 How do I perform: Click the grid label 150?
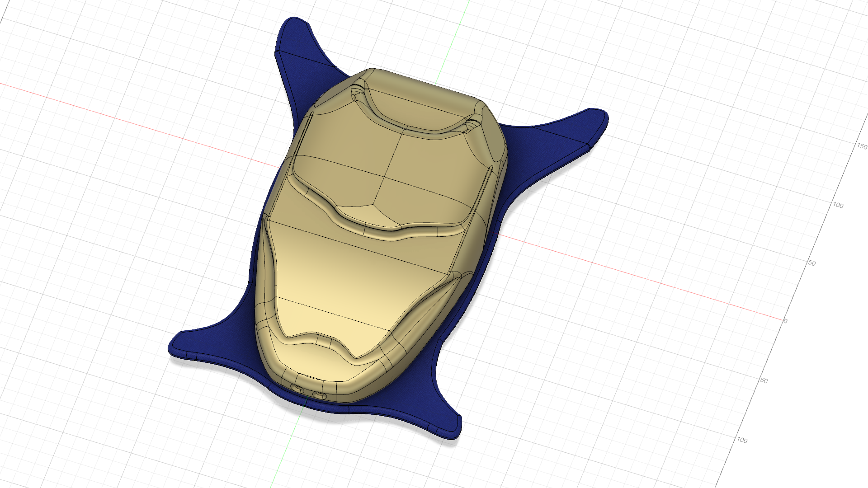(x=862, y=146)
